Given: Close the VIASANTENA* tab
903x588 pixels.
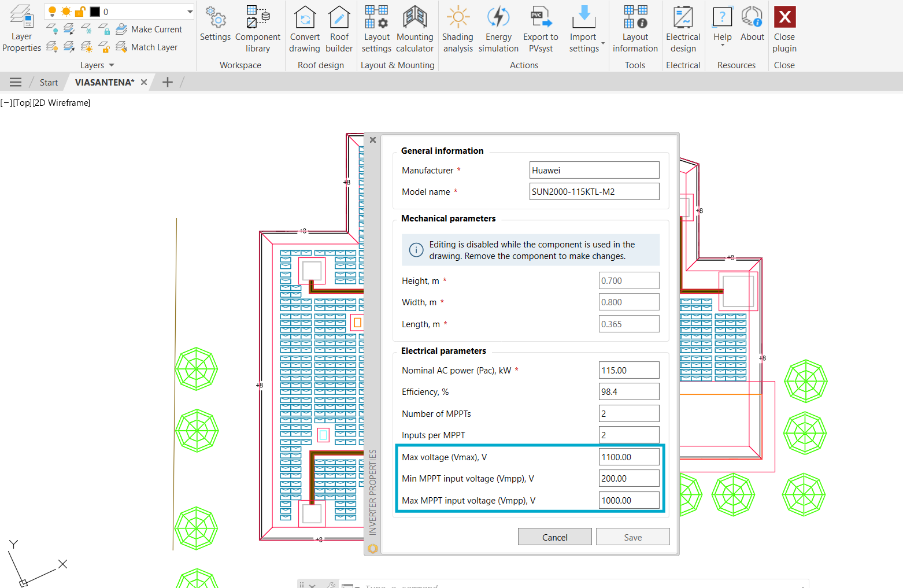Looking at the screenshot, I should coord(144,82).
